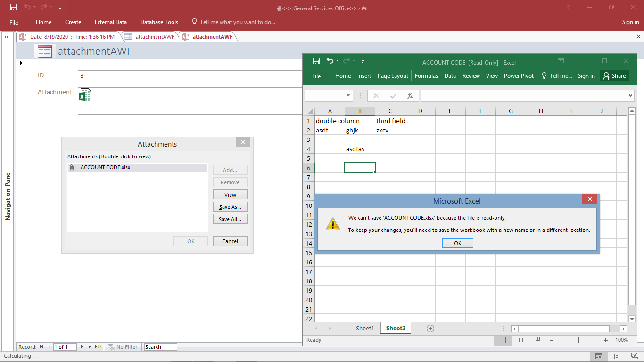Viewport: 644px width, 362px height.
Task: Click the Access Layout View icon in status bar
Action: (616, 356)
